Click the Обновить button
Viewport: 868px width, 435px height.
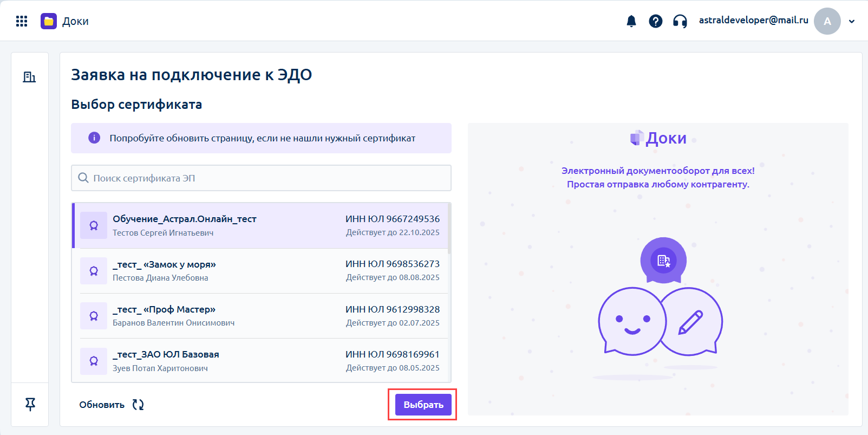pyautogui.click(x=112, y=405)
